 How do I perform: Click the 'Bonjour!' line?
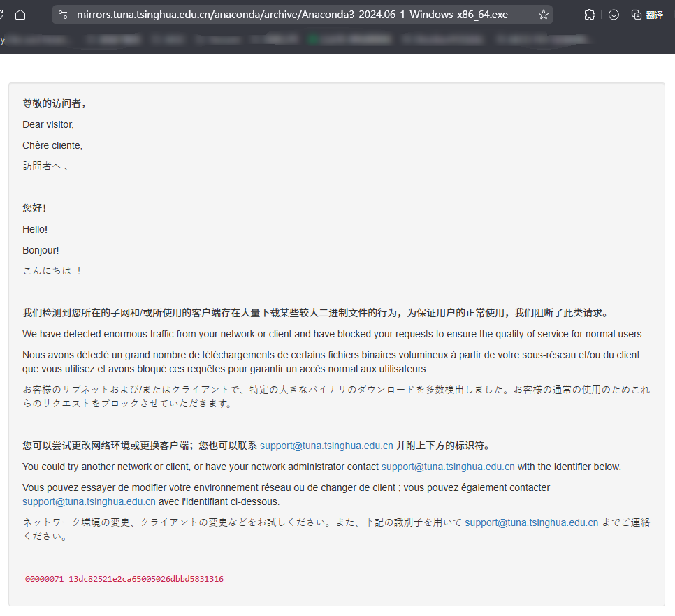point(41,250)
